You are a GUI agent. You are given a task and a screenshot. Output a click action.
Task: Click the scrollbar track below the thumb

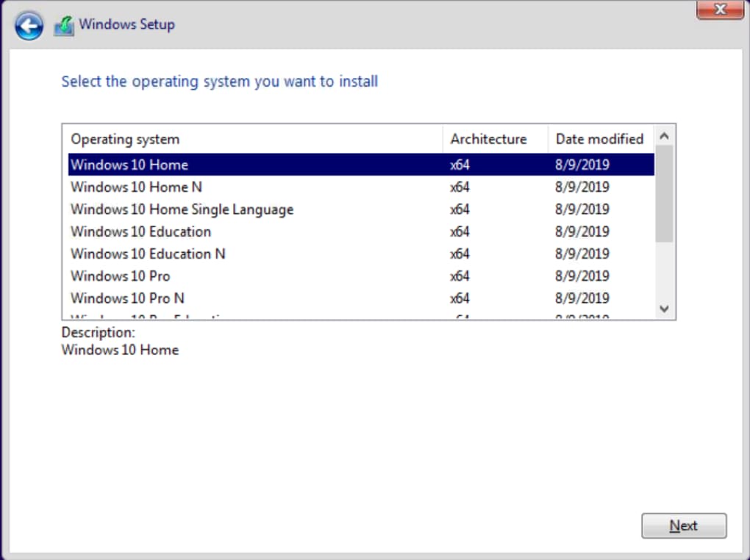pos(664,272)
